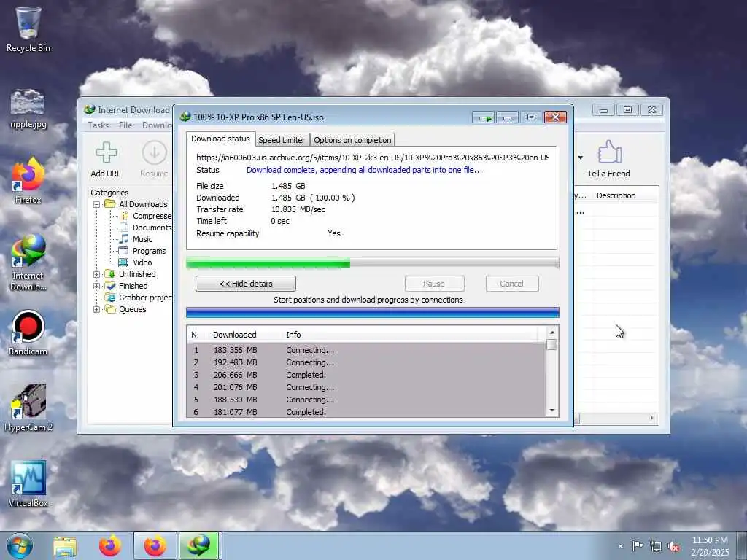
Task: Select the Download status tab
Action: (x=220, y=139)
